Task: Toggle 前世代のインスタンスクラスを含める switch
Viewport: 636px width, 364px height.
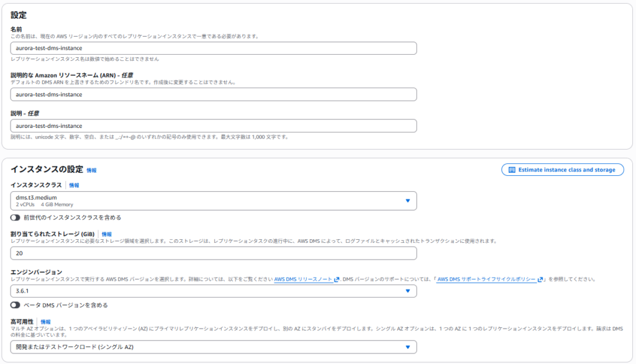Action: 16,217
